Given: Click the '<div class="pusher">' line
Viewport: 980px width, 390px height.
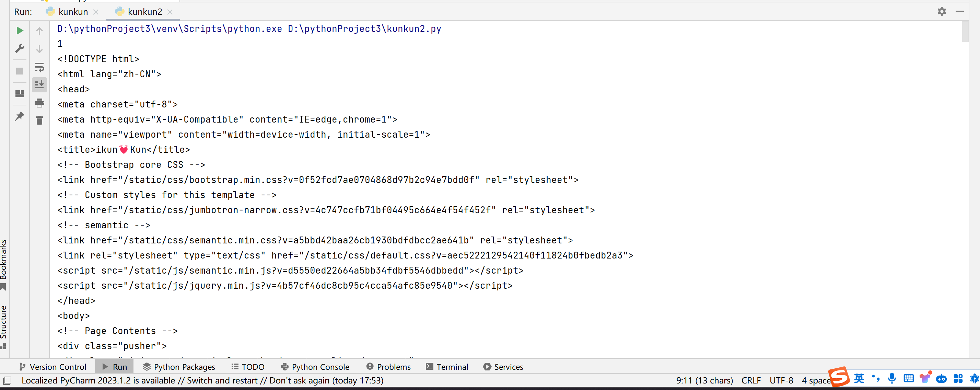Looking at the screenshot, I should [112, 346].
